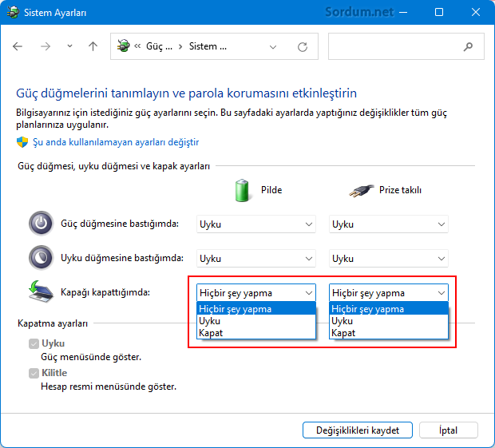Open sleep button dropdown under Prize takılı
The height and width of the screenshot is (448, 495).
pyautogui.click(x=389, y=259)
